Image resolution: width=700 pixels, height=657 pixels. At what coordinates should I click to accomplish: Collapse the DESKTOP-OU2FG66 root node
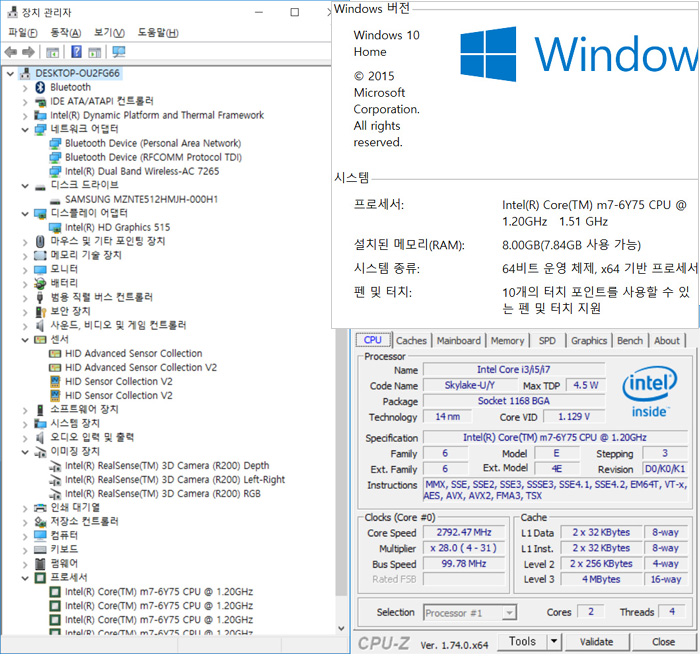pyautogui.click(x=10, y=74)
